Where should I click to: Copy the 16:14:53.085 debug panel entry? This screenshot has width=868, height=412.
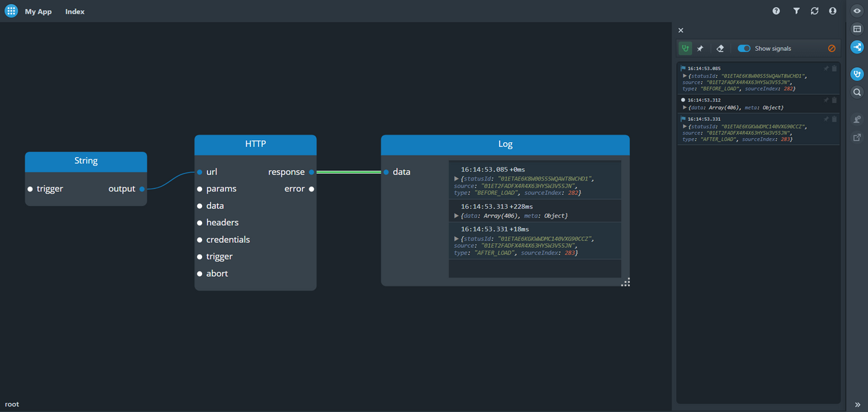tap(834, 69)
